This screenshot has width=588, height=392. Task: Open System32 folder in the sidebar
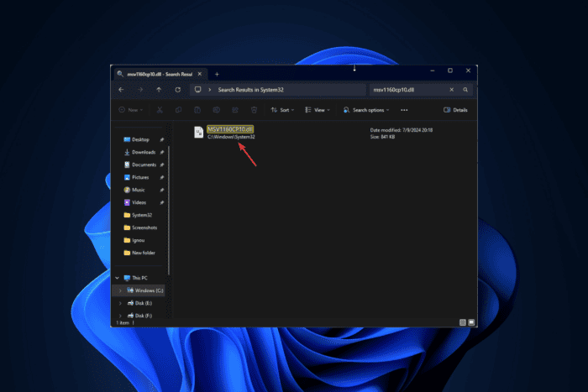coord(142,215)
